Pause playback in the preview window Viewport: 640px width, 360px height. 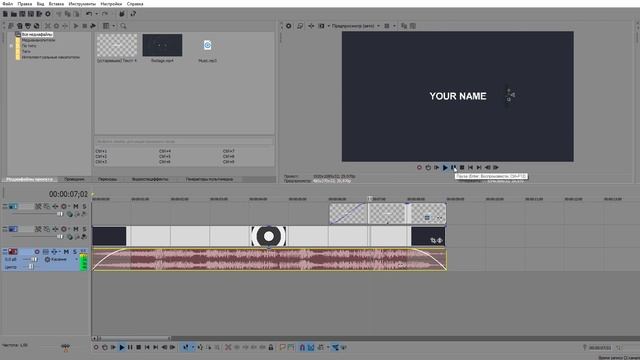coord(453,167)
